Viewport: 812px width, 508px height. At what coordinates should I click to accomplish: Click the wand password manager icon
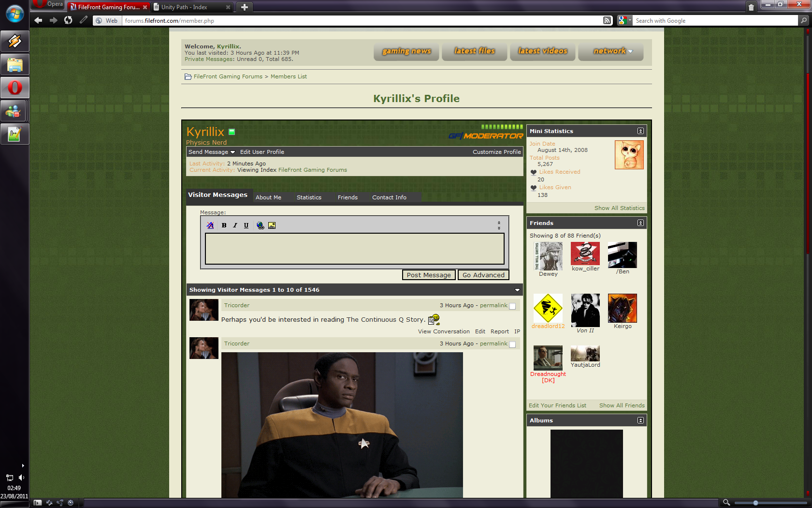pyautogui.click(x=84, y=20)
